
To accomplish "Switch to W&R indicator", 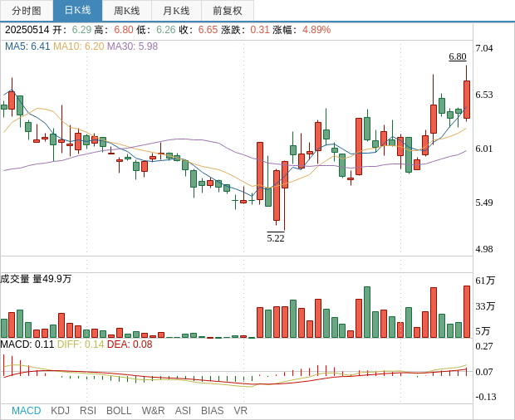I will 153,411.
